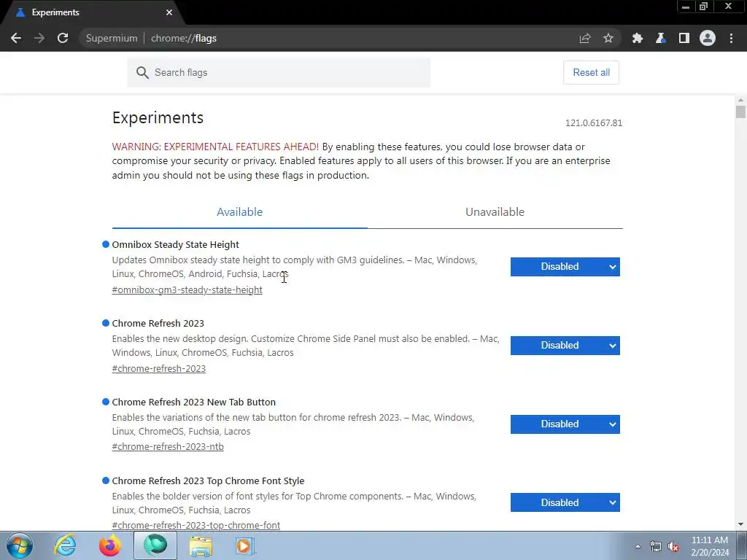Switch to the Unavailable tab
This screenshot has width=747, height=560.
[495, 212]
